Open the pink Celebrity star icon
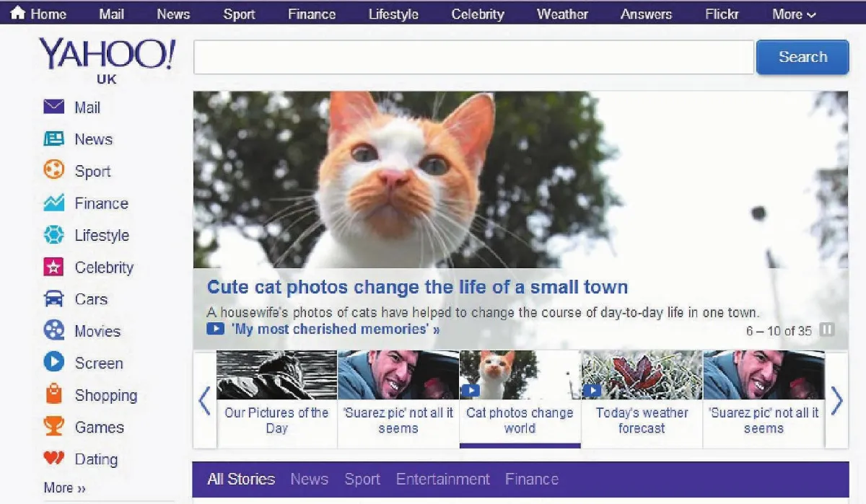The image size is (866, 504). pos(54,268)
